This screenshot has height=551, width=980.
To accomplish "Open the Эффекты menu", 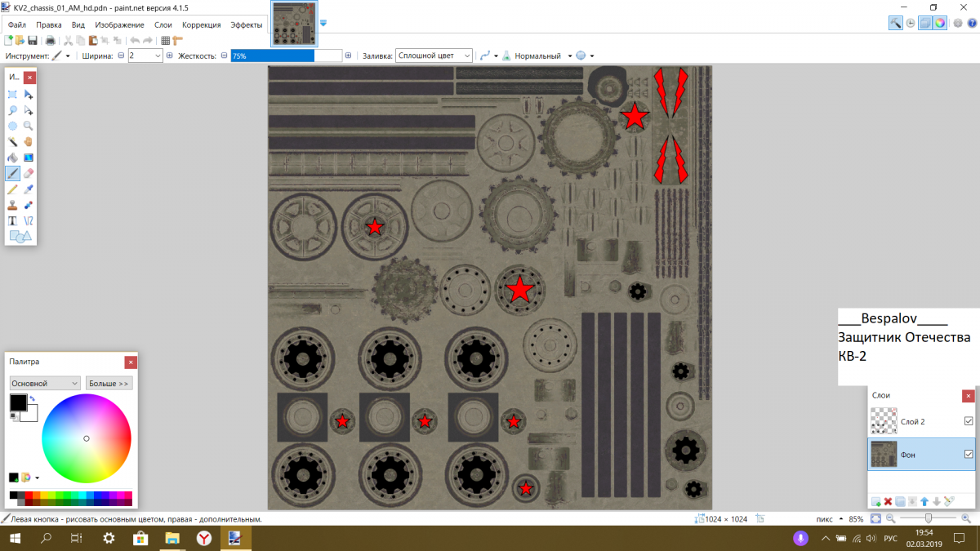I will pos(247,24).
